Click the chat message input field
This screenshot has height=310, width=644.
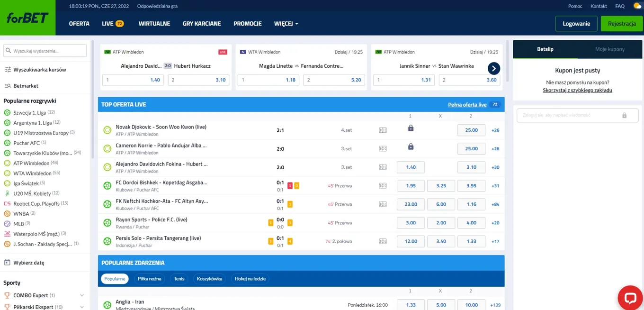tap(577, 115)
